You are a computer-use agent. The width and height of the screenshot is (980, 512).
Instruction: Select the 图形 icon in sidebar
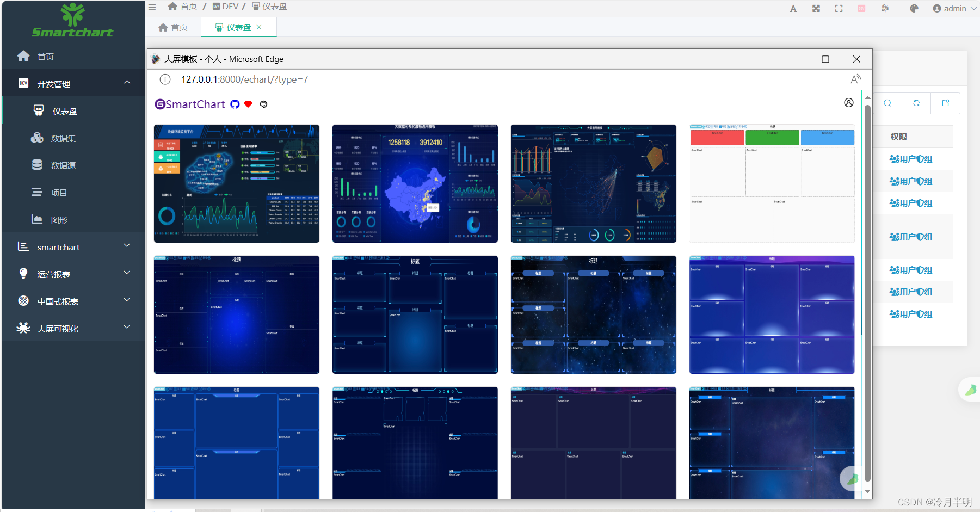[37, 219]
